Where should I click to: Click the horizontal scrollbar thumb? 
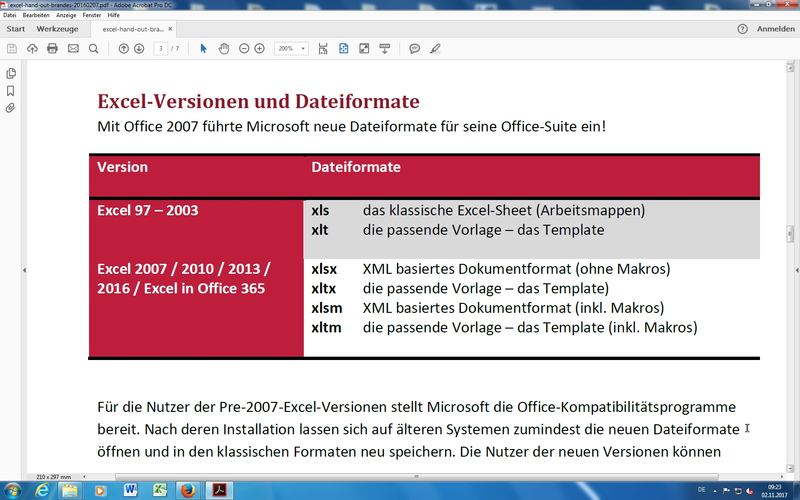[417, 477]
